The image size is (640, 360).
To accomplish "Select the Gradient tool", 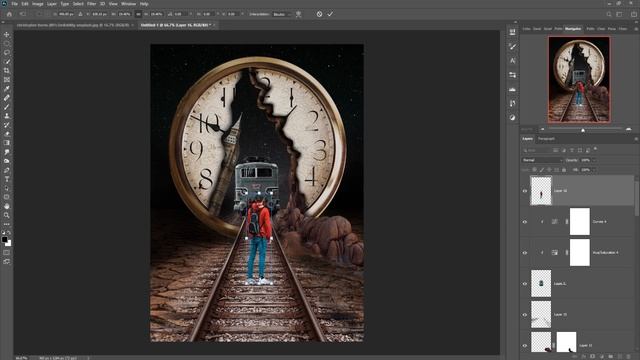I will point(7,143).
